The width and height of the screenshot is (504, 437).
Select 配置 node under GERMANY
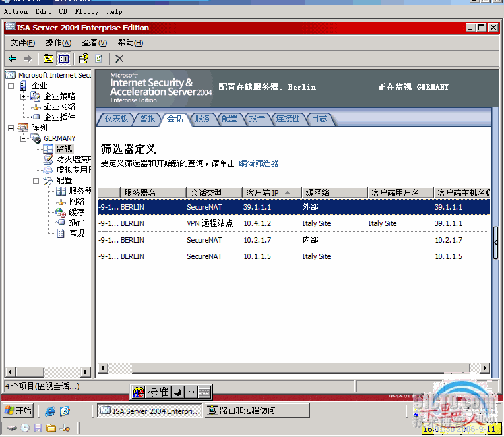point(64,181)
